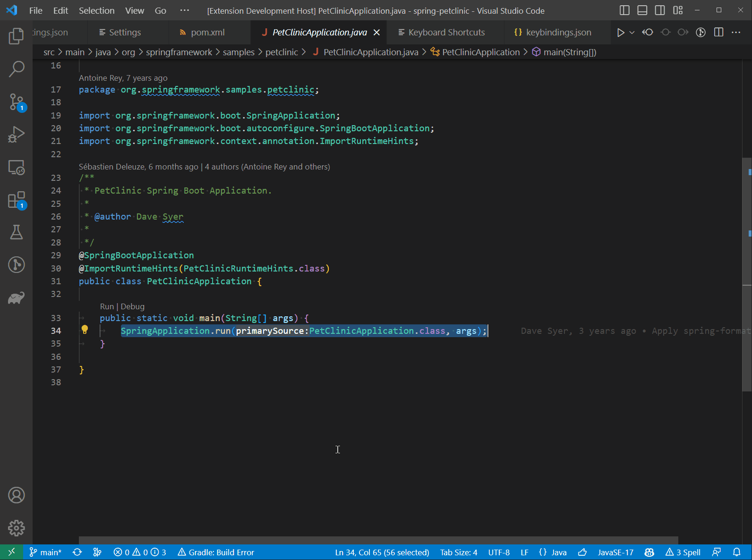
Task: Open the Explorer view in activity bar
Action: point(16,36)
